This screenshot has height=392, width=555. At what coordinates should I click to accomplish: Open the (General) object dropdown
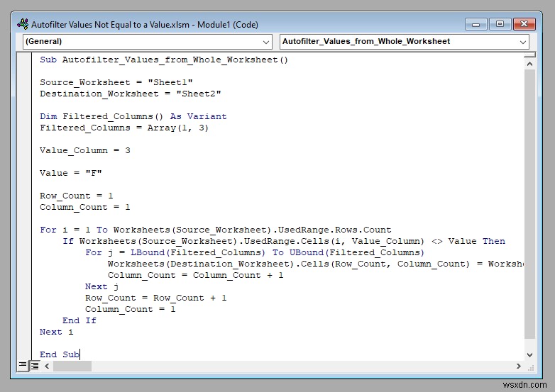(x=147, y=41)
